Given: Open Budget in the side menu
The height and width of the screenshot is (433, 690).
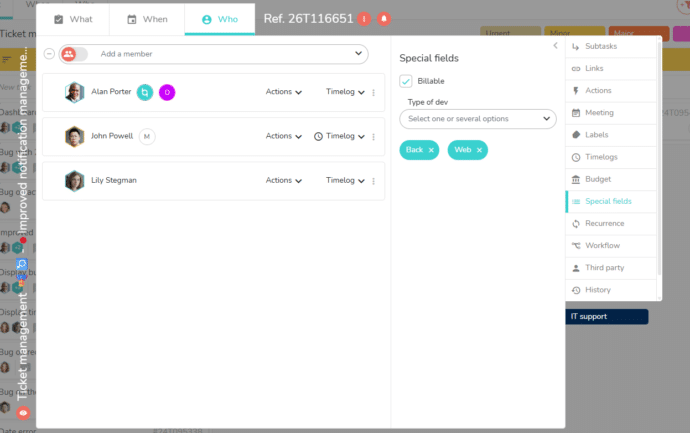Looking at the screenshot, I should (611, 179).
